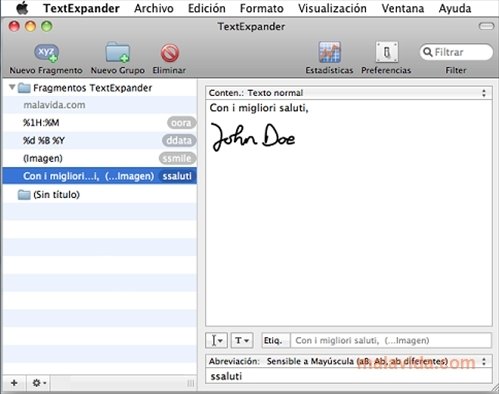499x394 pixels.
Task: Click the Fragmentos TextExpander folder icon
Action: tap(24, 88)
